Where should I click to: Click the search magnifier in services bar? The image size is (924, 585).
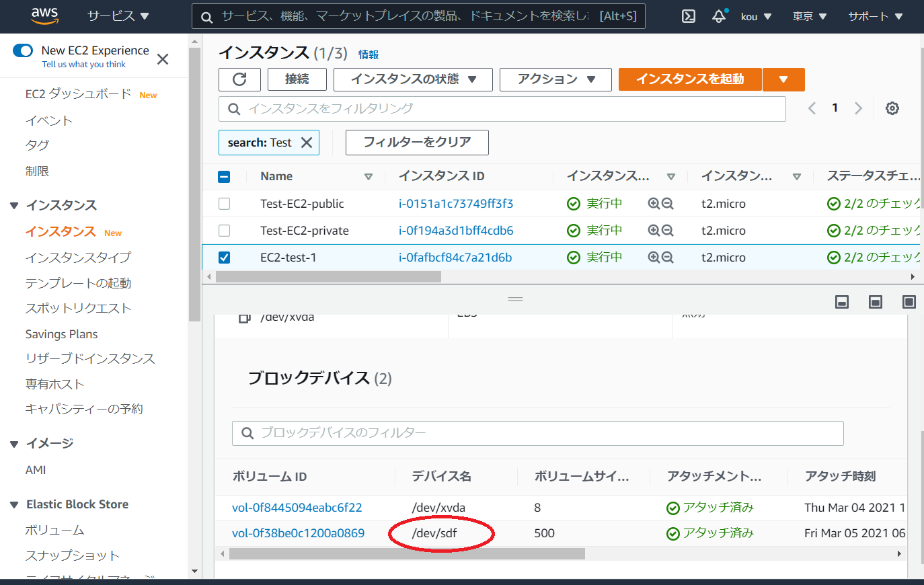coord(207,17)
